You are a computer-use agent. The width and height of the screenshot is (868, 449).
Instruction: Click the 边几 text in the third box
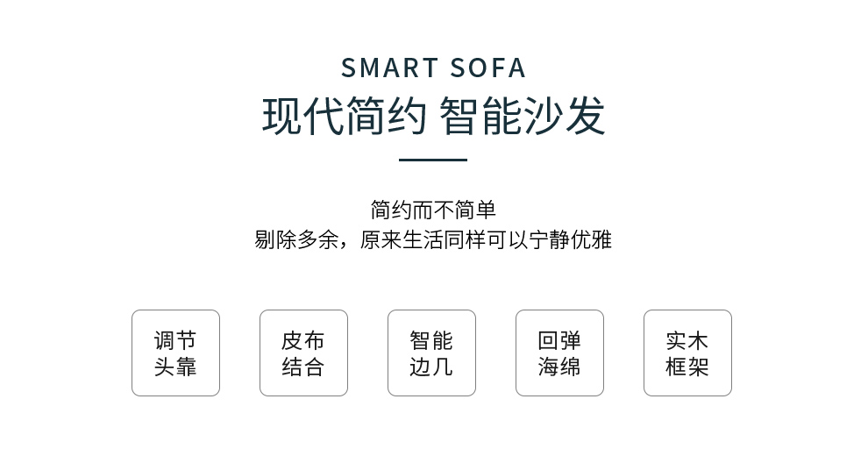coord(431,367)
